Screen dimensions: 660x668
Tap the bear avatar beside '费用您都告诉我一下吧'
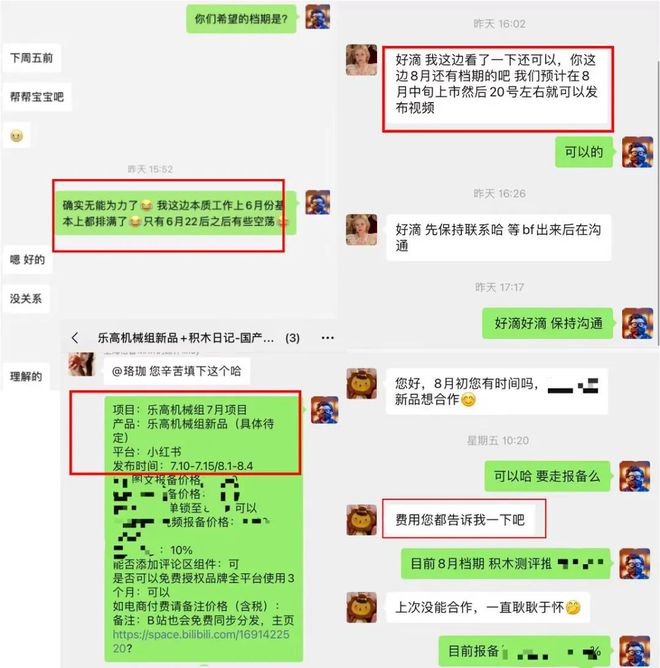361,520
